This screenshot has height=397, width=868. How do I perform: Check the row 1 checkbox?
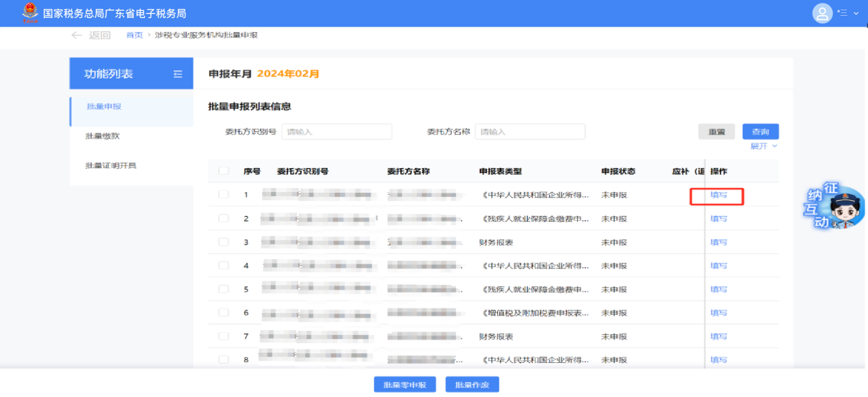(224, 195)
